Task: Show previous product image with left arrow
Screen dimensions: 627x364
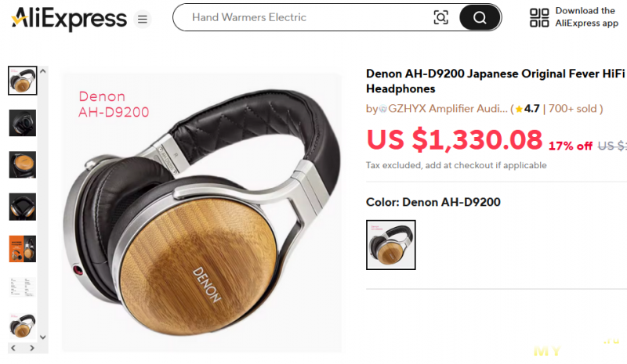Action: point(13,348)
